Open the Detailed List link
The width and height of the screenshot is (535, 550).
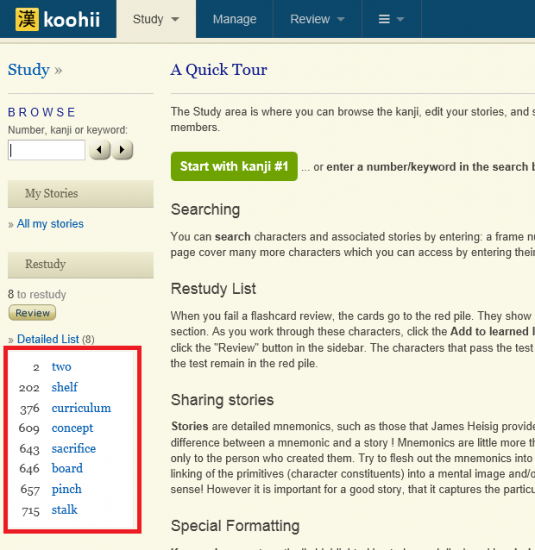(x=48, y=339)
